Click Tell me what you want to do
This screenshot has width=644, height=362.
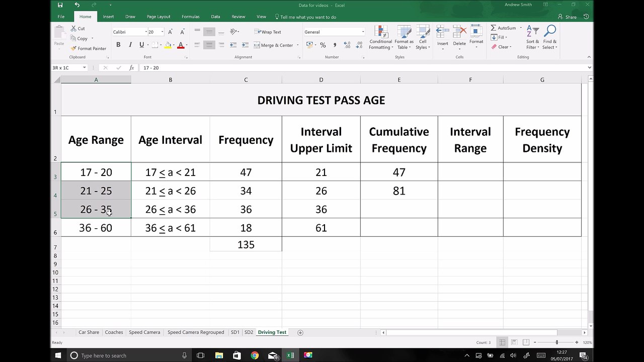(x=305, y=17)
